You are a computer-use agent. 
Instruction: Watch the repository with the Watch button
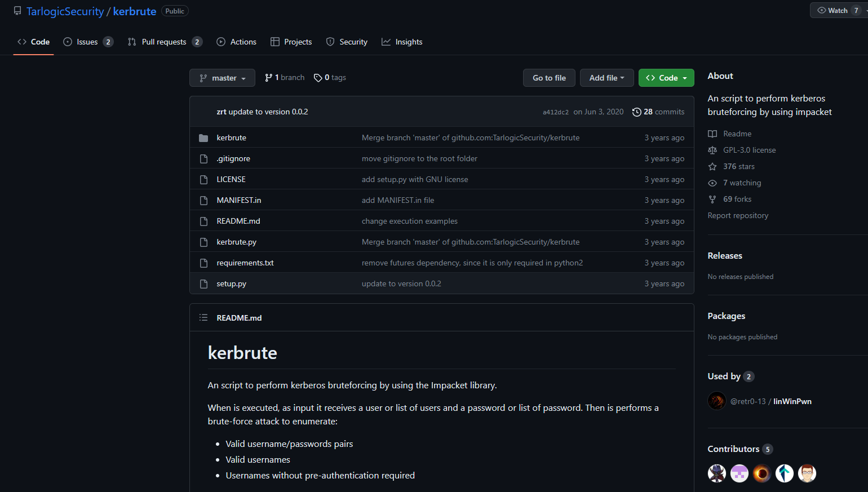pyautogui.click(x=838, y=11)
